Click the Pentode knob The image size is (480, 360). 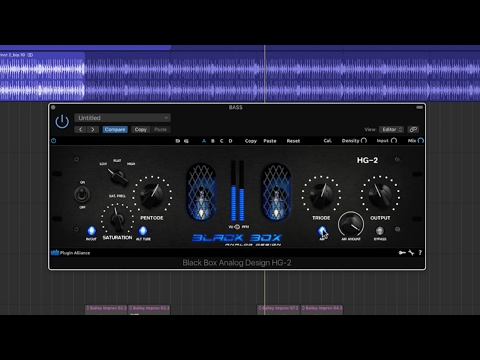(152, 196)
